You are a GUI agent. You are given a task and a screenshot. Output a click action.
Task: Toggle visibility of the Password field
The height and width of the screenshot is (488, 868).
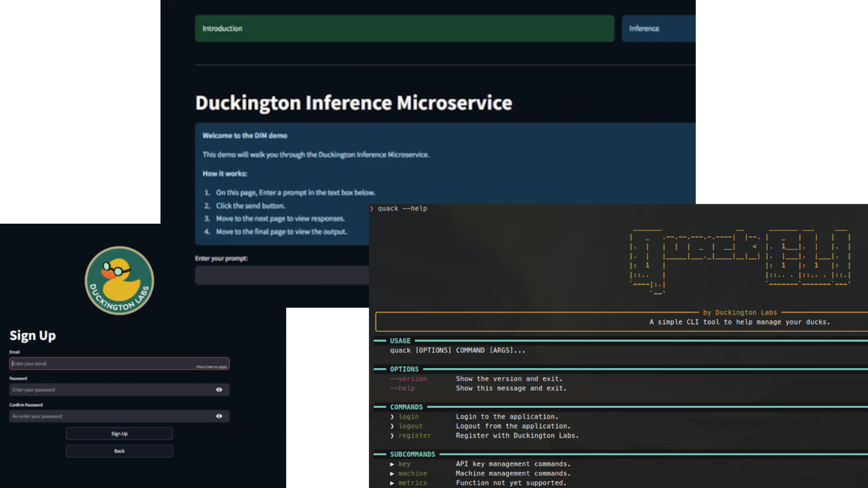[x=219, y=389]
